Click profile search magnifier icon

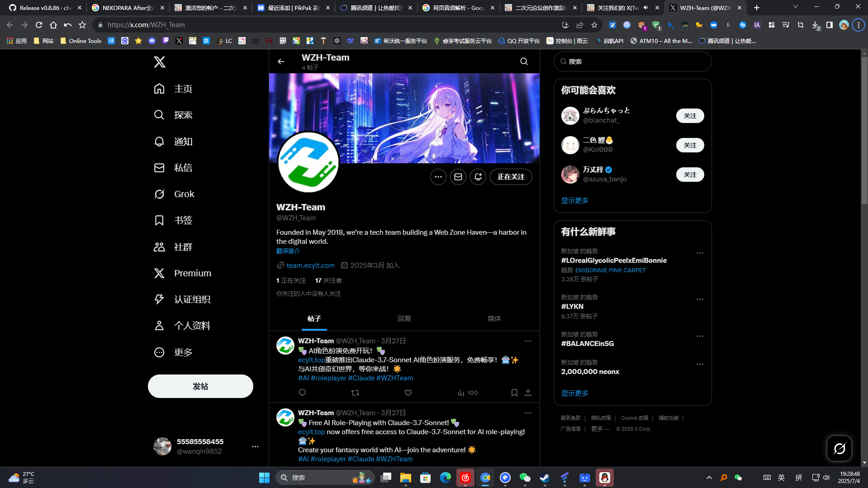point(524,62)
